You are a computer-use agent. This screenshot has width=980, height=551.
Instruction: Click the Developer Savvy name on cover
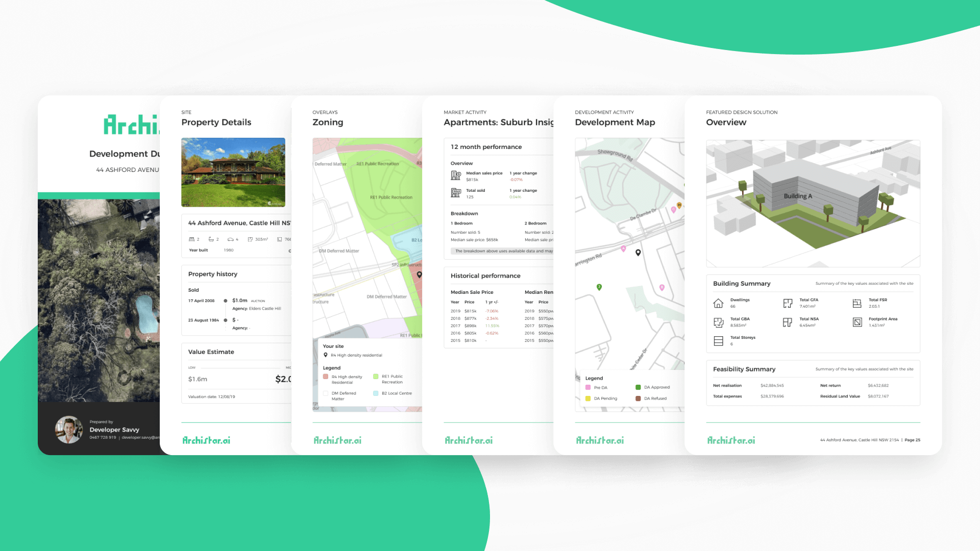(114, 430)
